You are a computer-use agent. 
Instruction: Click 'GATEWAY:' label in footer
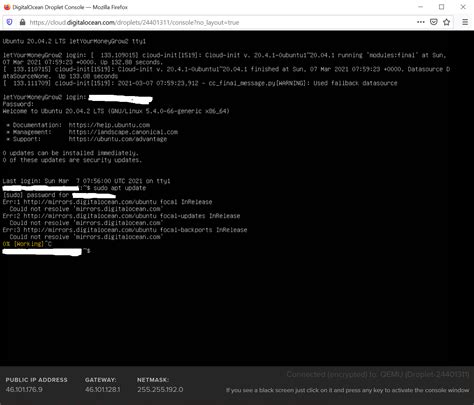101,380
